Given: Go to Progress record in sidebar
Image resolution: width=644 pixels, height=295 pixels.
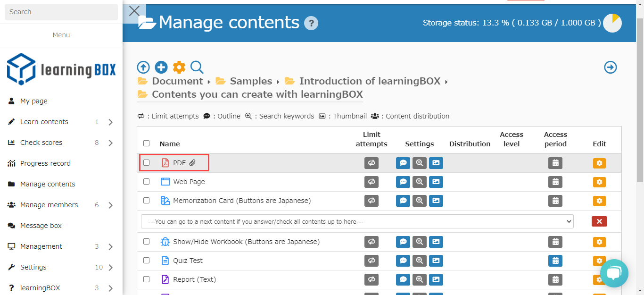Looking at the screenshot, I should pos(45,163).
